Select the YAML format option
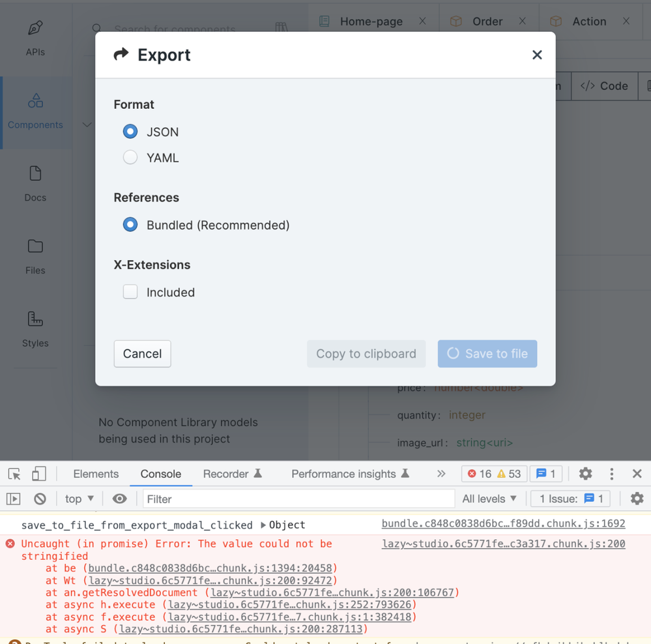This screenshot has height=644, width=651. pos(130,158)
